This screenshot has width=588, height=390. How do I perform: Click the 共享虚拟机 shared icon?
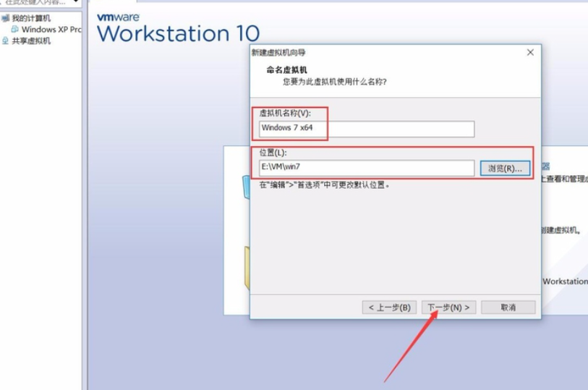click(x=5, y=41)
